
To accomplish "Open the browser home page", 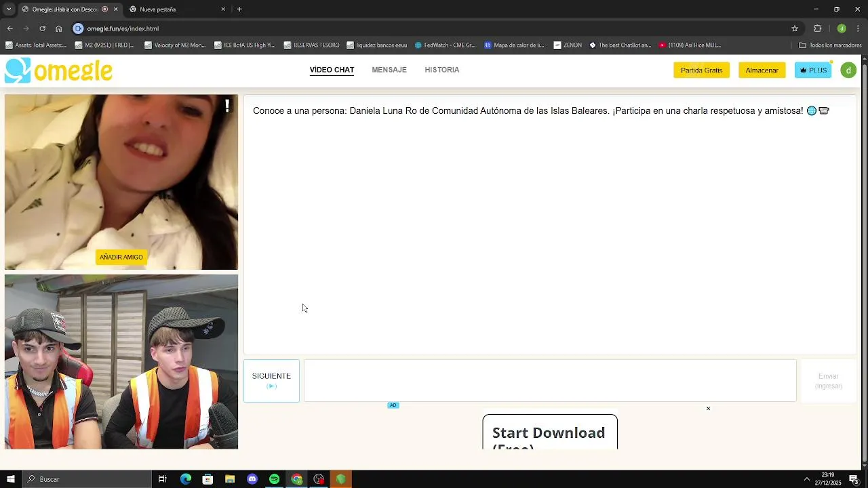I will (58, 28).
